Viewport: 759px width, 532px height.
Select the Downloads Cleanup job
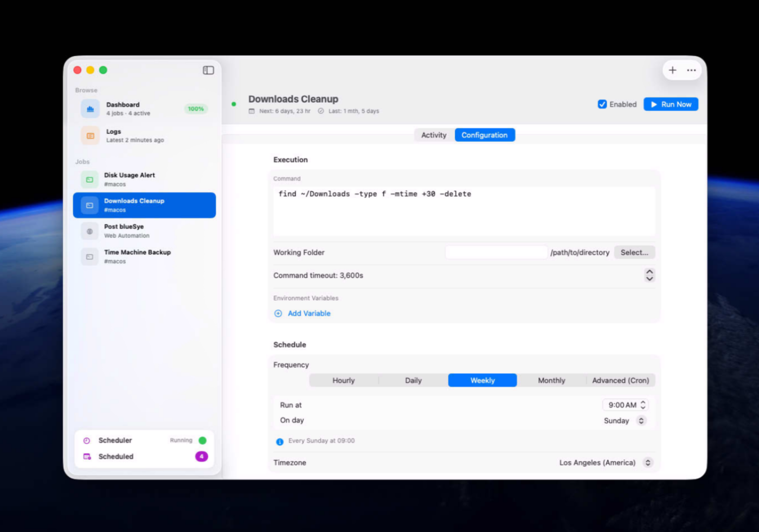click(144, 206)
